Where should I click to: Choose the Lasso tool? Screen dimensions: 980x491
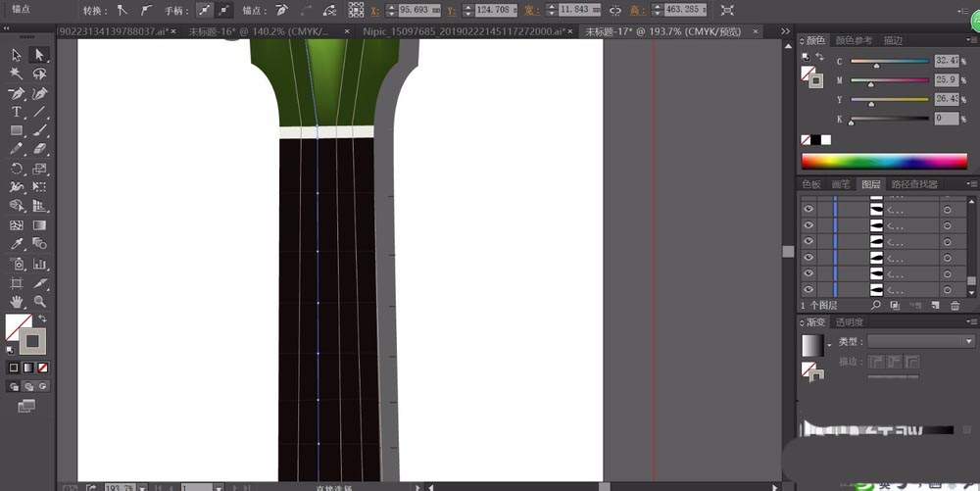pos(39,74)
